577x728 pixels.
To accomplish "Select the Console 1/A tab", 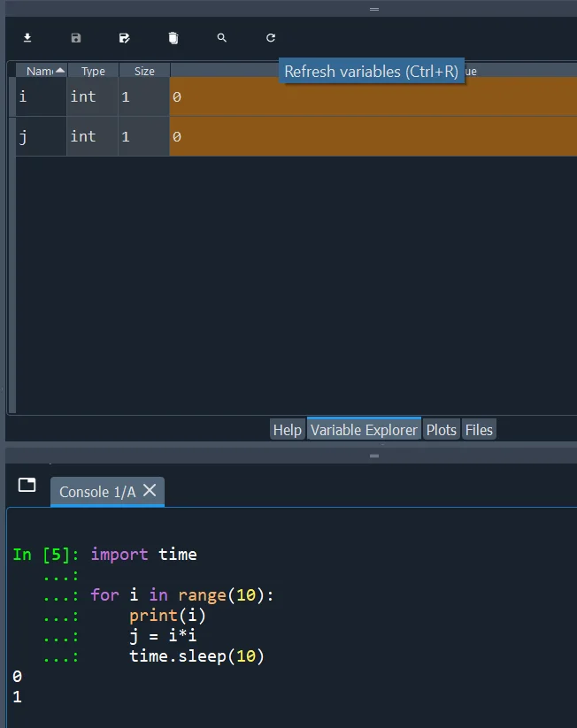I will pos(97,492).
